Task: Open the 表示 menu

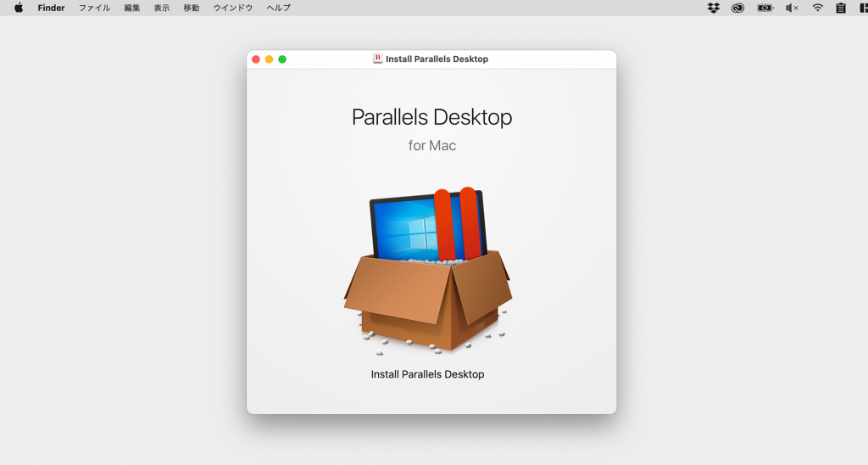Action: click(x=162, y=8)
